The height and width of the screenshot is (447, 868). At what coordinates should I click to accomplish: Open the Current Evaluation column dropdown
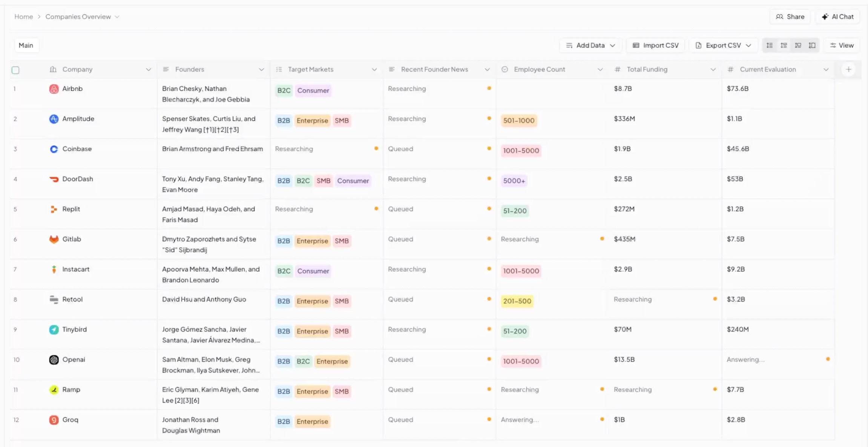click(x=826, y=70)
